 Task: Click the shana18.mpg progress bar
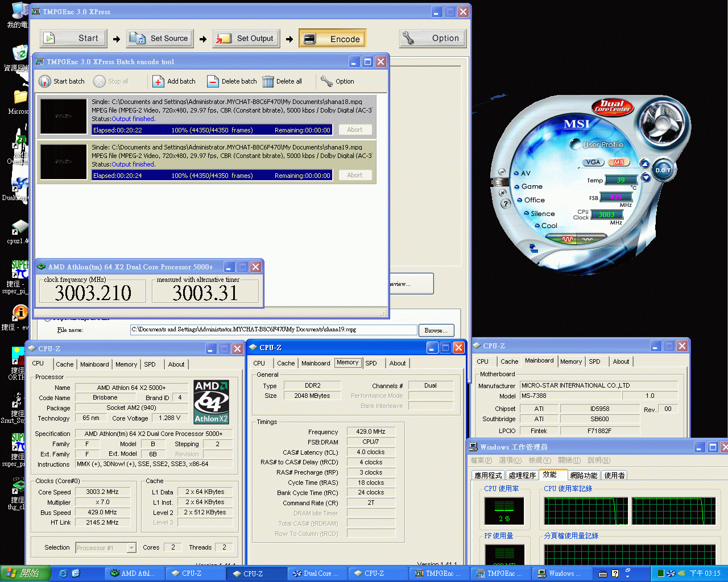(x=212, y=130)
